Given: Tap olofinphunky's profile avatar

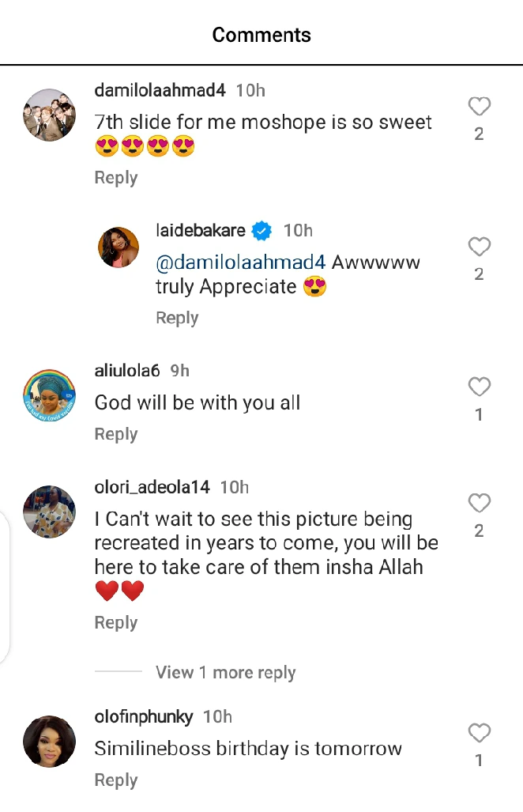Looking at the screenshot, I should tap(49, 741).
